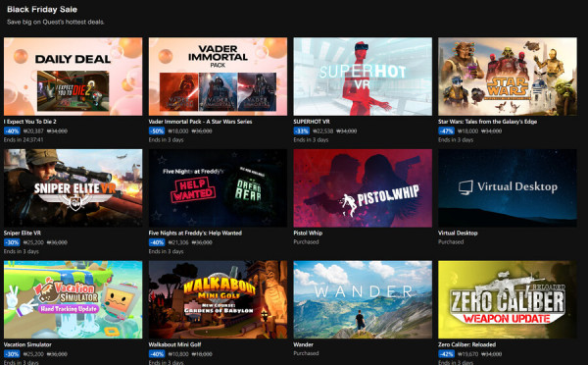588x365 pixels.
Task: Click the Black Friday Sale heading
Action: coord(42,10)
